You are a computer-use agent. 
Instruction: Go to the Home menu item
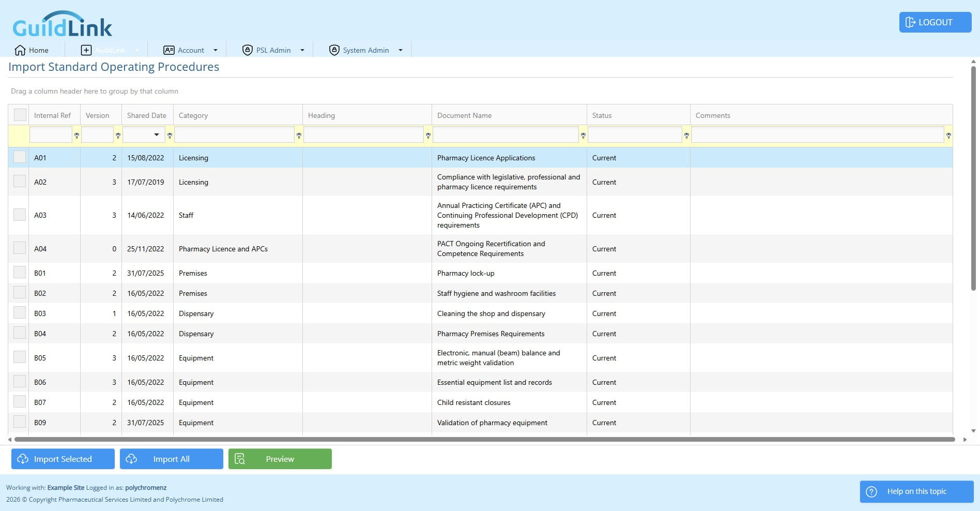(x=32, y=50)
